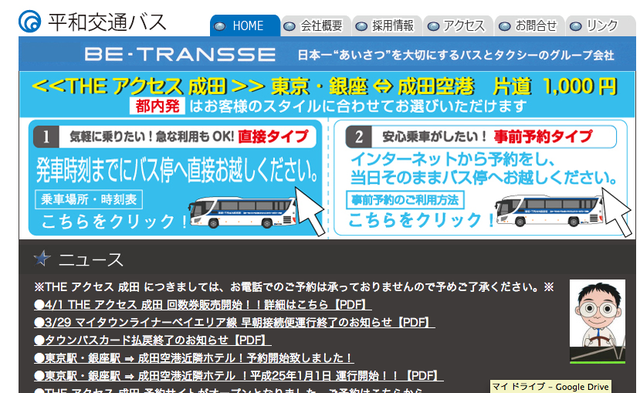Click the driver character illustration

click(x=598, y=321)
